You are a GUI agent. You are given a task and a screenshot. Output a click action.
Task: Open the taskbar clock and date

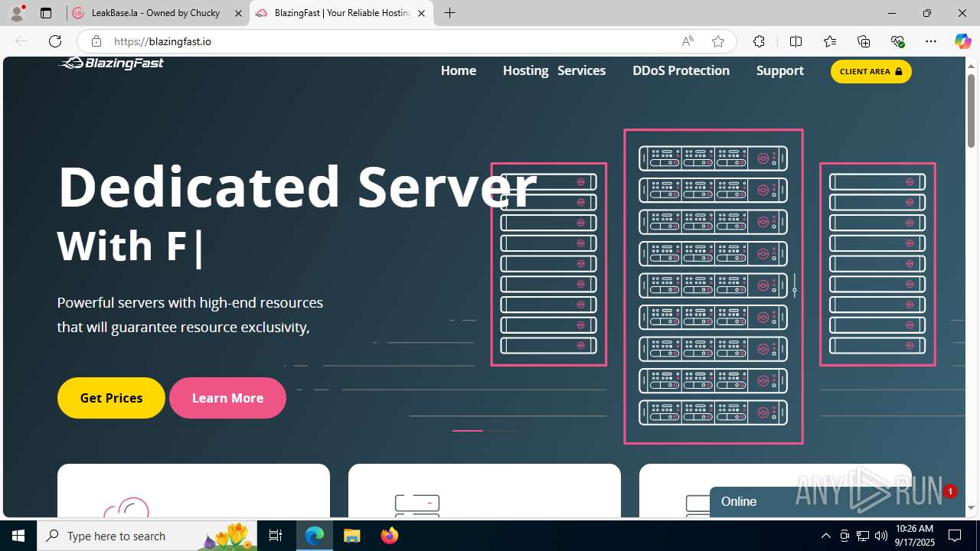(915, 536)
